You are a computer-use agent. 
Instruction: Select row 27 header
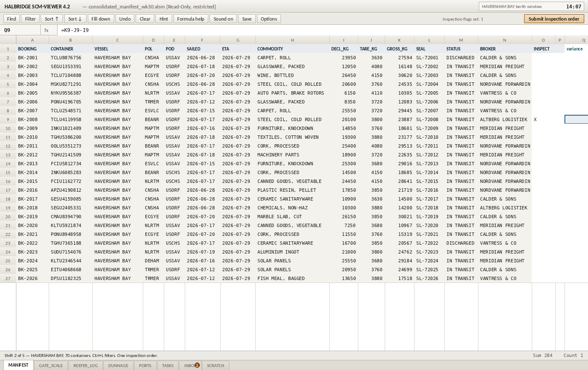(8, 278)
